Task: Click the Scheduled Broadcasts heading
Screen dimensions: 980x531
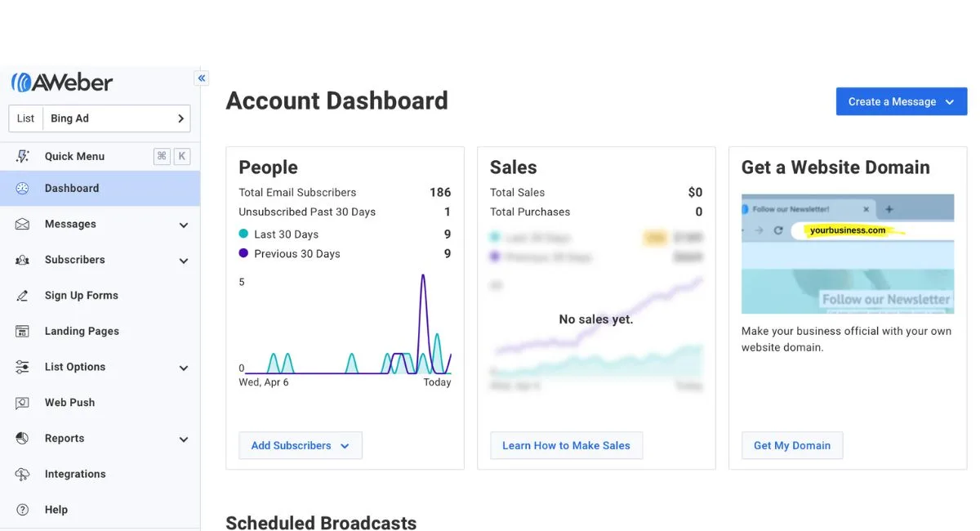Action: point(321,523)
